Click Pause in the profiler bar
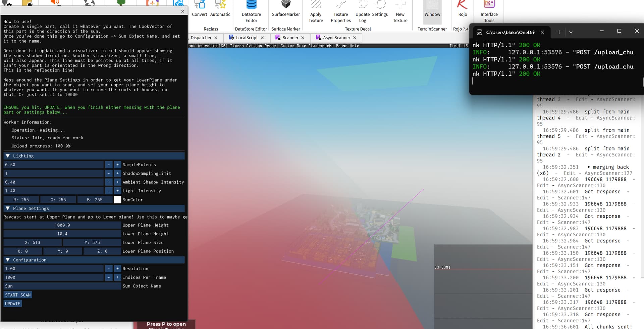Screen dimensions: 644x329 [341, 46]
